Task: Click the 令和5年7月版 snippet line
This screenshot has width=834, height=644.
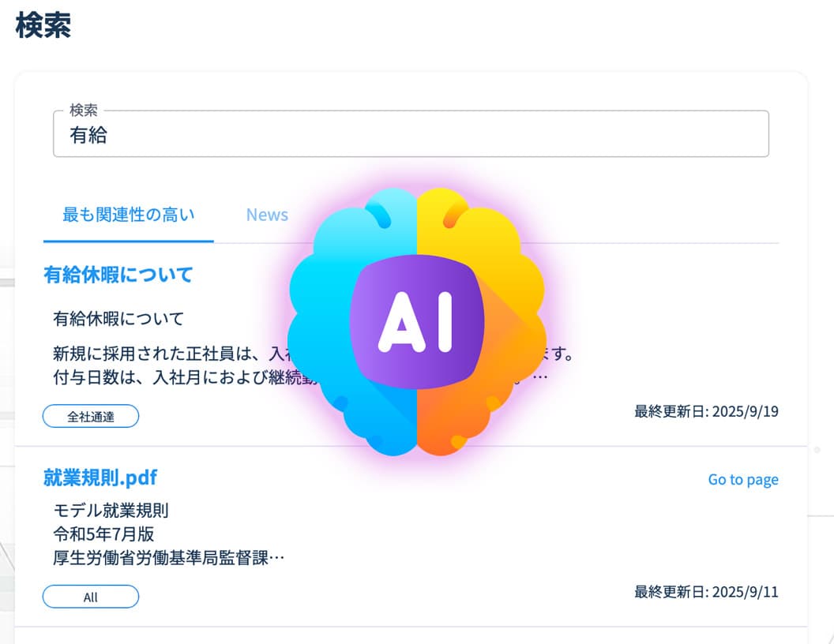Action: [103, 534]
